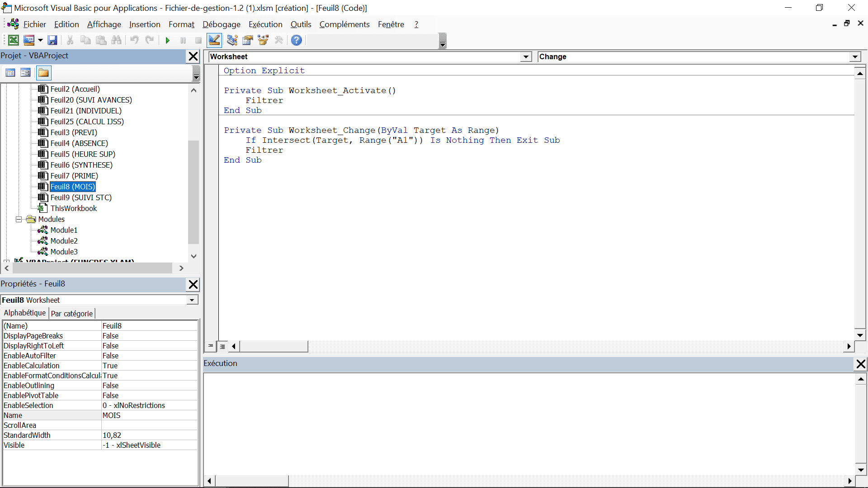Open the Débogage menu

click(x=221, y=24)
